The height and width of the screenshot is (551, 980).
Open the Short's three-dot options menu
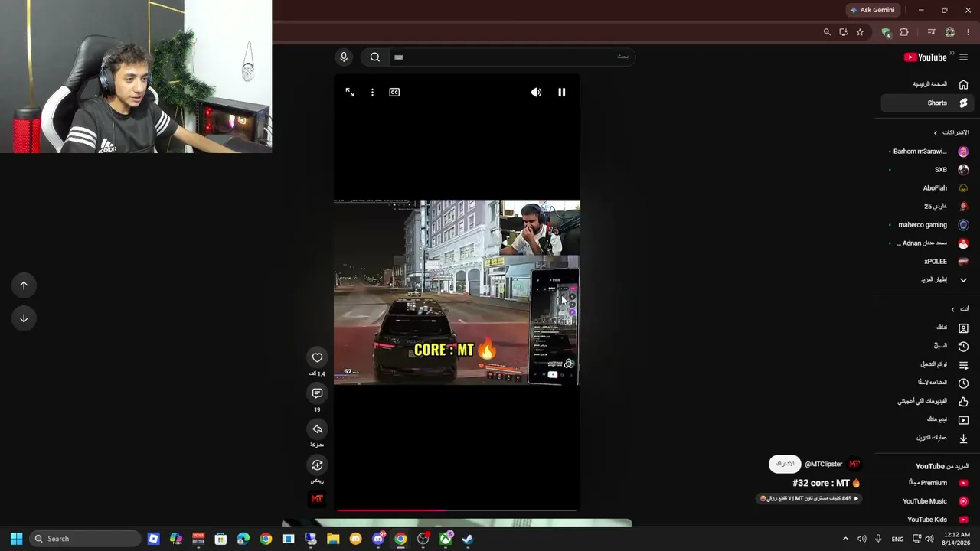click(372, 93)
